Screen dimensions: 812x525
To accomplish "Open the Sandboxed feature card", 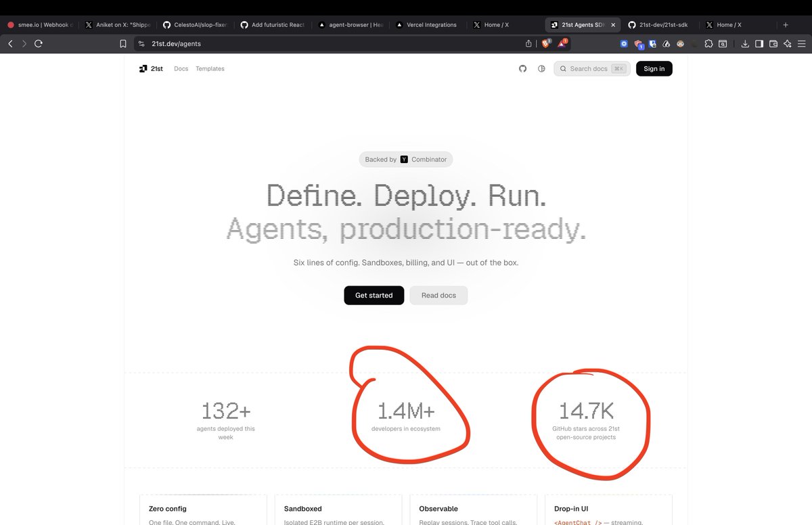I will pos(338,509).
